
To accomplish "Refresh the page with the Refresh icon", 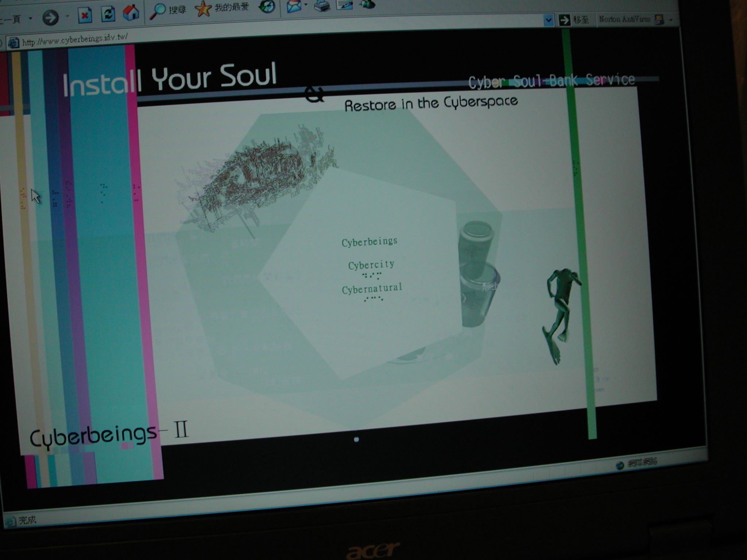I will tap(108, 14).
